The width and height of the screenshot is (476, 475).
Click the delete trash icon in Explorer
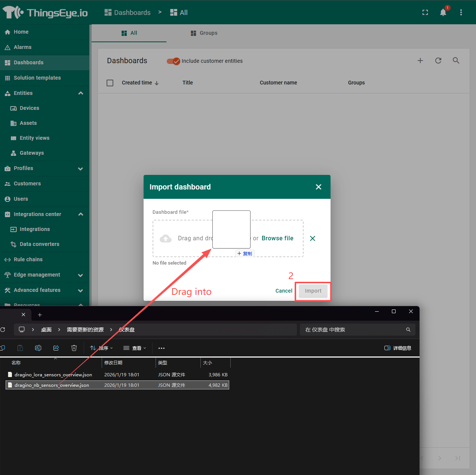click(x=74, y=348)
